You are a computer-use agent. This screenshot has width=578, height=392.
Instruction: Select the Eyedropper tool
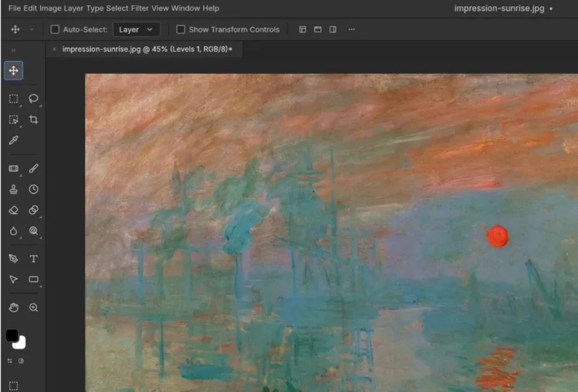[x=14, y=140]
